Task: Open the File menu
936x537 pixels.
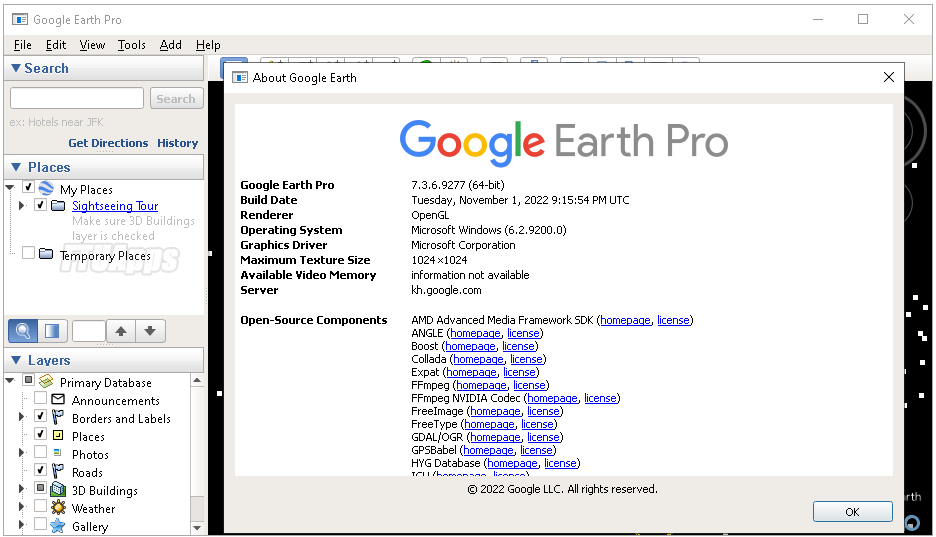Action: [23, 45]
